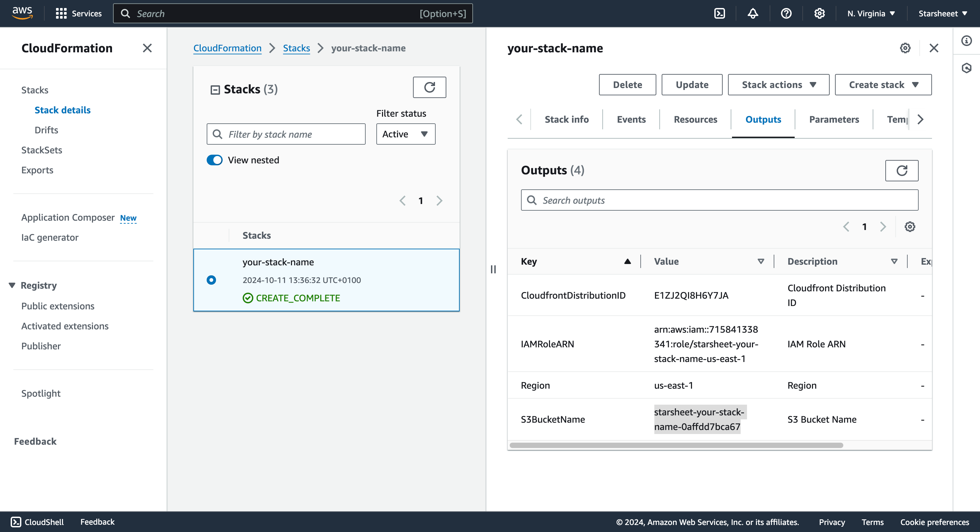Open Outputs table preferences gear

coord(910,227)
